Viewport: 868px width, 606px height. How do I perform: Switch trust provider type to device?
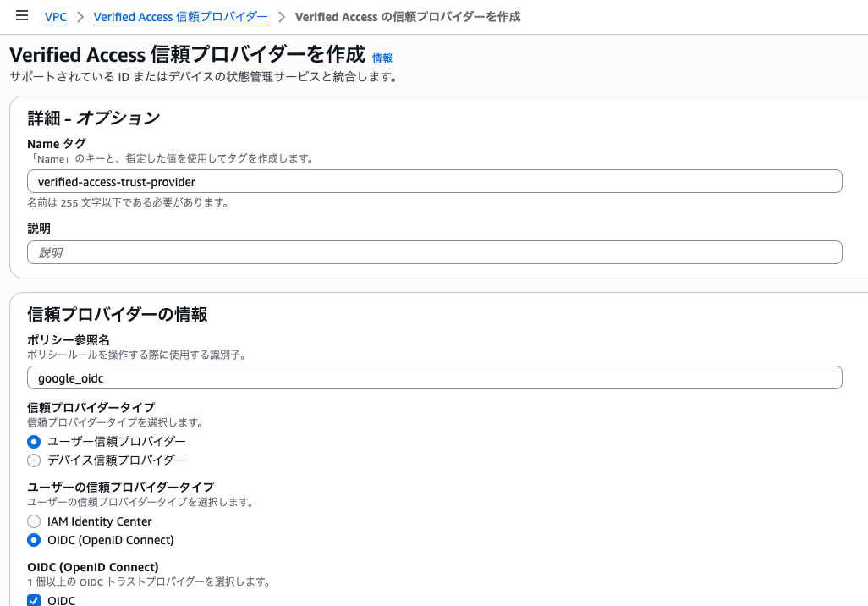[x=33, y=460]
